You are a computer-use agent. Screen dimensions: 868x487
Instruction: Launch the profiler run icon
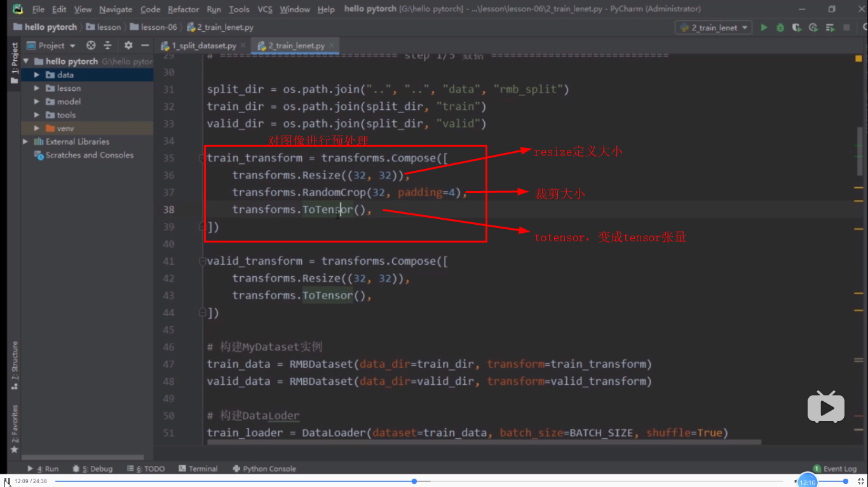[813, 27]
